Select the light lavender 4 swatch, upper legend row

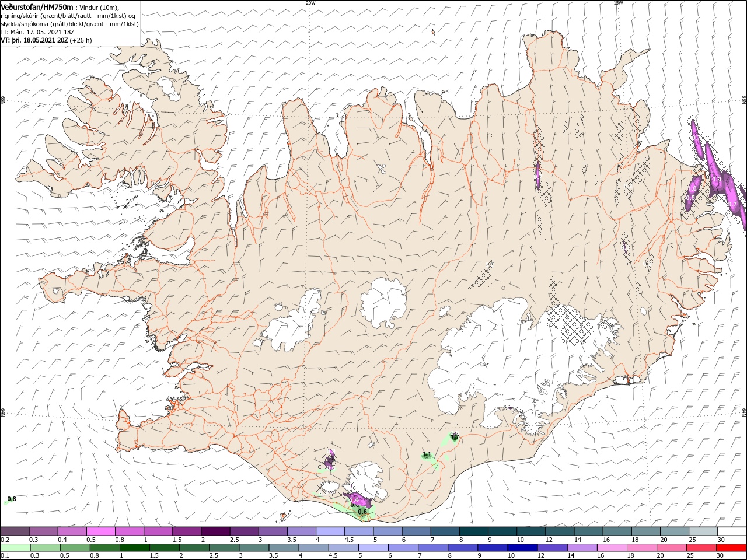[x=329, y=531]
